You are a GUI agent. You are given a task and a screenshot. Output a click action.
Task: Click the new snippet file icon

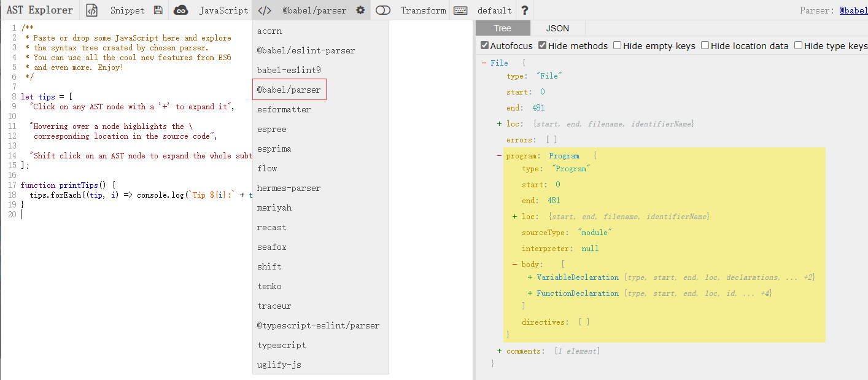click(x=91, y=10)
